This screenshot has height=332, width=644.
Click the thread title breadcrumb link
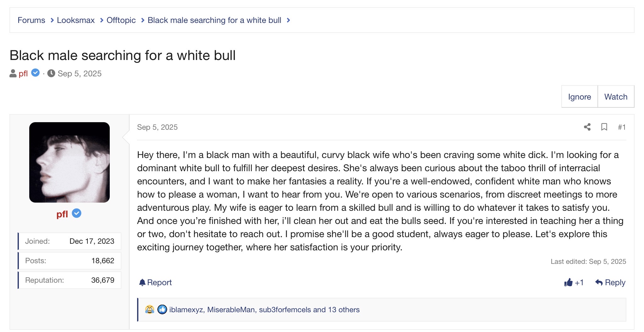tap(214, 20)
